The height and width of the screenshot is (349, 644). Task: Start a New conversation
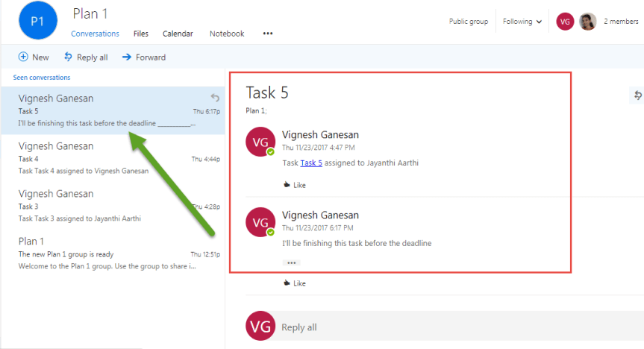coord(34,57)
